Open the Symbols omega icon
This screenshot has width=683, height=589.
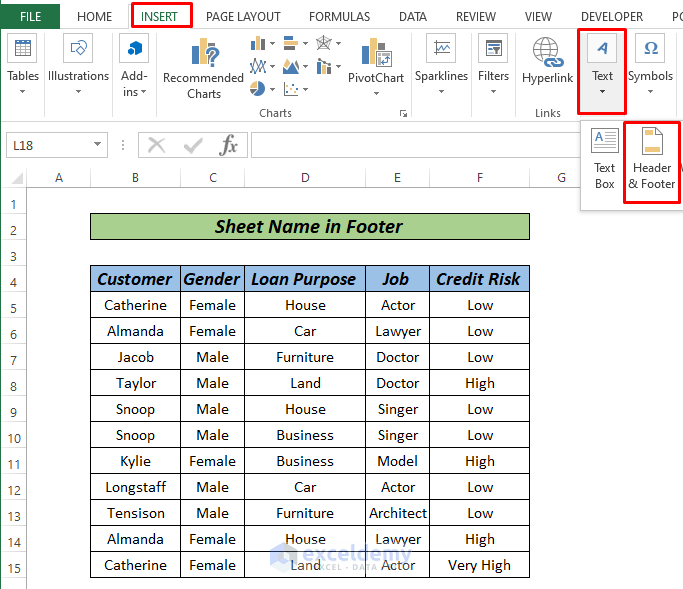pos(650,48)
